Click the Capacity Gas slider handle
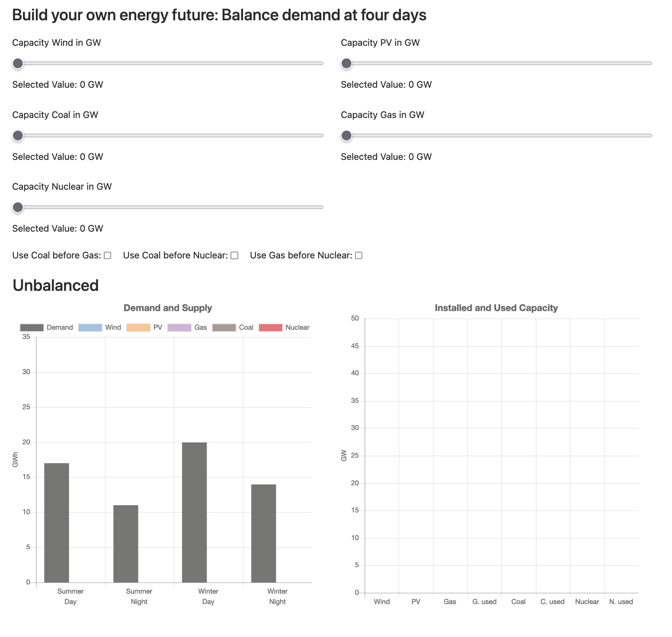This screenshot has width=672, height=637. [x=346, y=136]
